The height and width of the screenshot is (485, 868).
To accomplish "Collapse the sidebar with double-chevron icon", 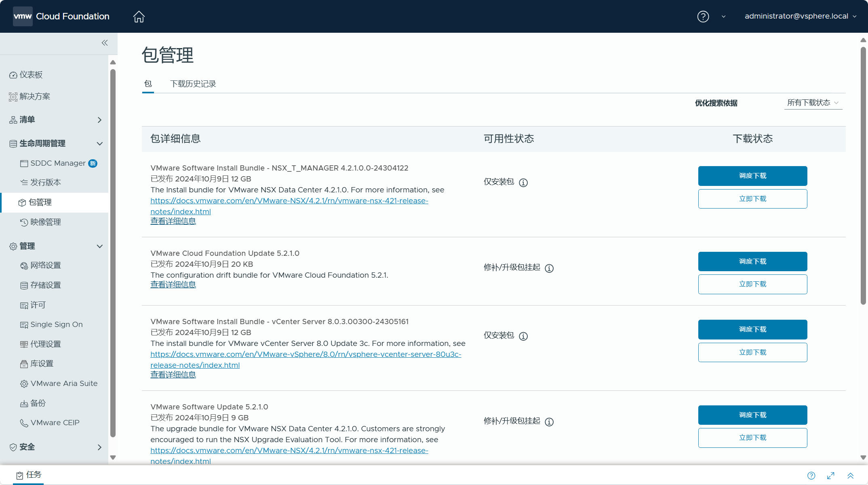I will pyautogui.click(x=105, y=43).
